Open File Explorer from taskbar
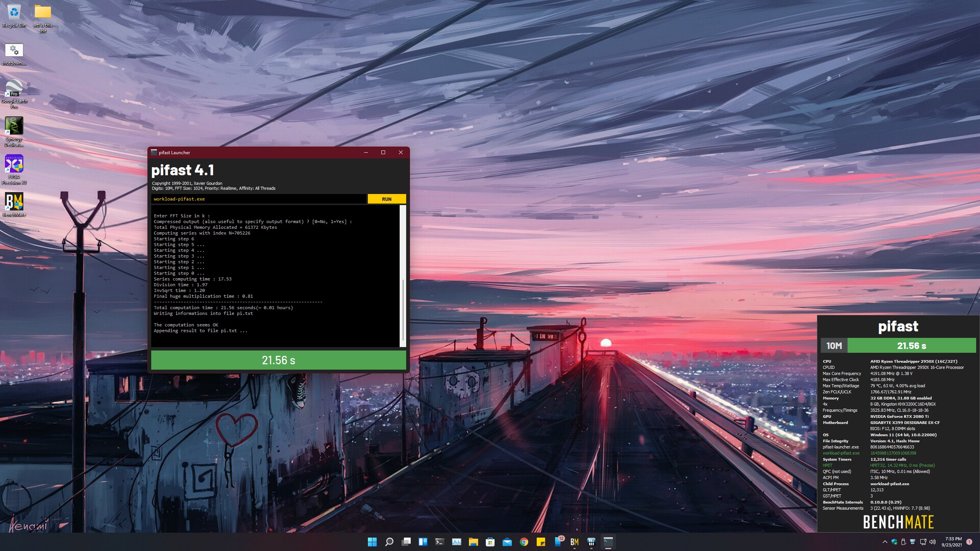The image size is (980, 551). point(473,542)
